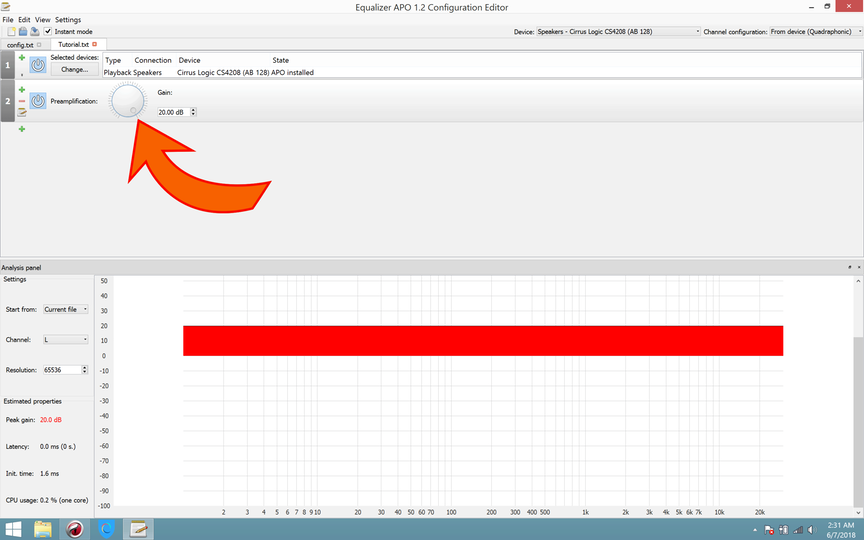Click green plus icon in row 1
This screenshot has width=864, height=540.
tap(22, 58)
